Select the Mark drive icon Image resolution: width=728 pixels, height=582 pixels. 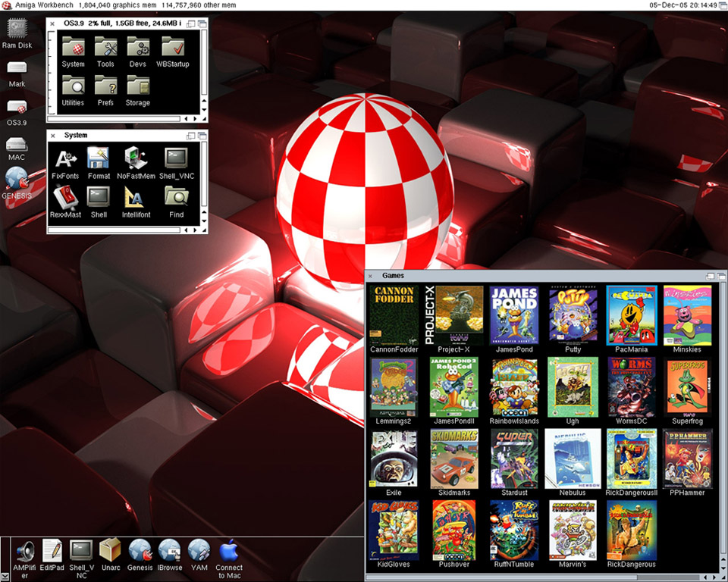(x=17, y=69)
